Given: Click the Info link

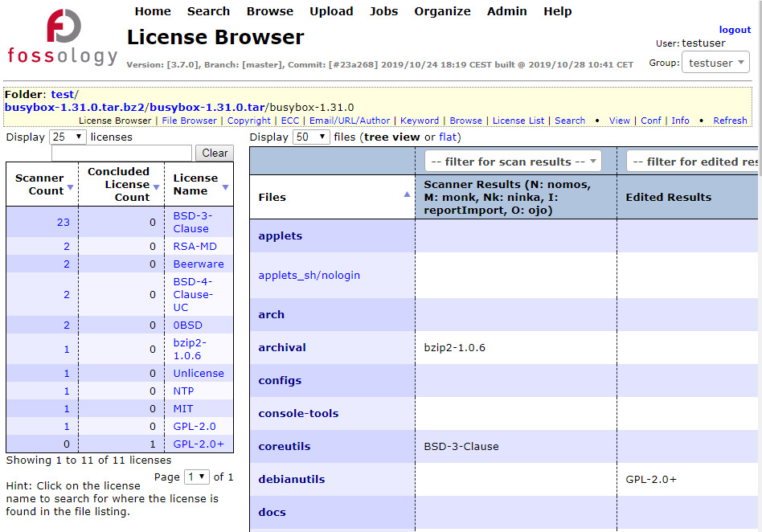Looking at the screenshot, I should click(x=680, y=121).
